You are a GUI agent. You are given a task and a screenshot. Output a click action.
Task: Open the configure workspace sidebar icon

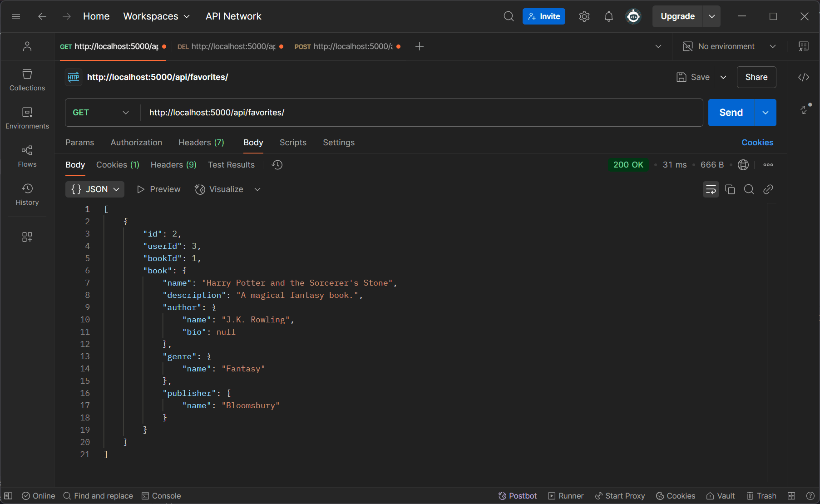(27, 237)
